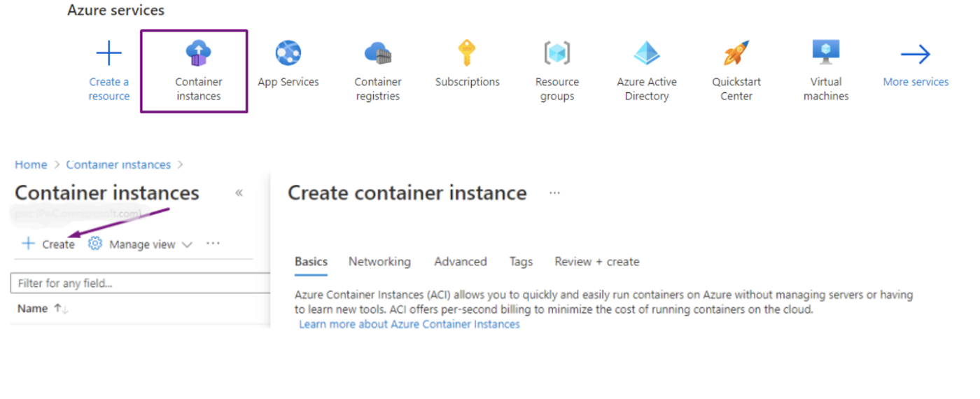Screen dimensions: 980x399
Task: Click the Container instances pane heading
Action: pos(107,193)
